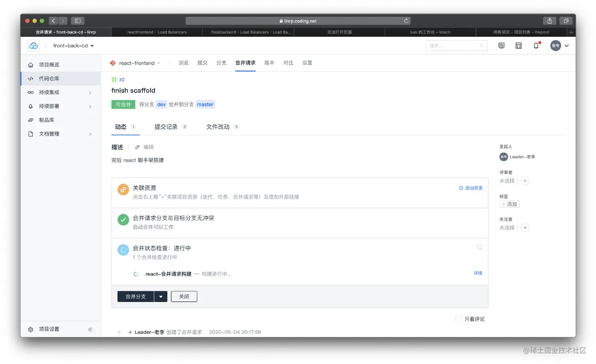Collapse the sidebar with double-chevron icon
Screen dimensions: 596x364
(x=90, y=329)
